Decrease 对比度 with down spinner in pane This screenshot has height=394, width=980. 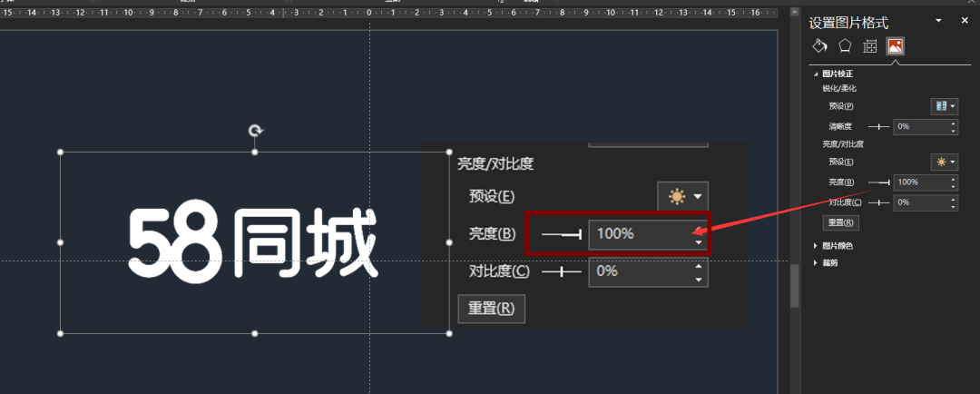click(x=953, y=206)
